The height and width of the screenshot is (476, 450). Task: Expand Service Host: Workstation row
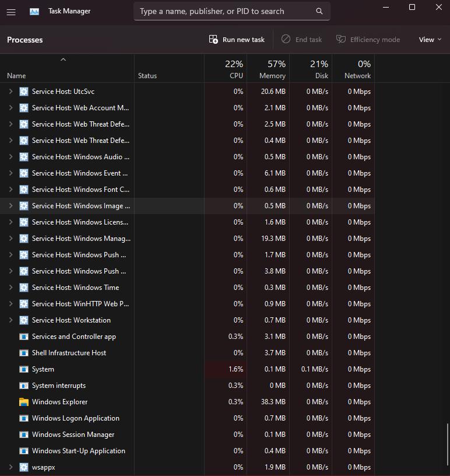pyautogui.click(x=11, y=320)
